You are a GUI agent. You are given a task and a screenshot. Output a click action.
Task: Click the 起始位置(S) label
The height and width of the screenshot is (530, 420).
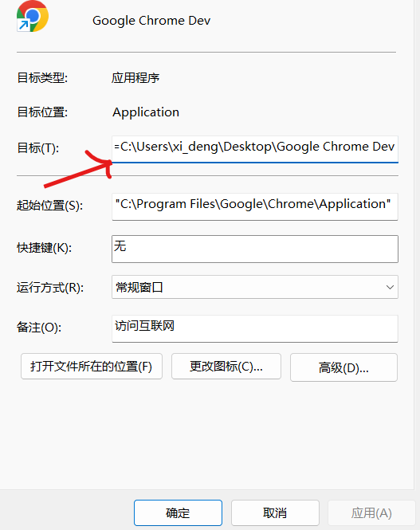click(x=49, y=205)
